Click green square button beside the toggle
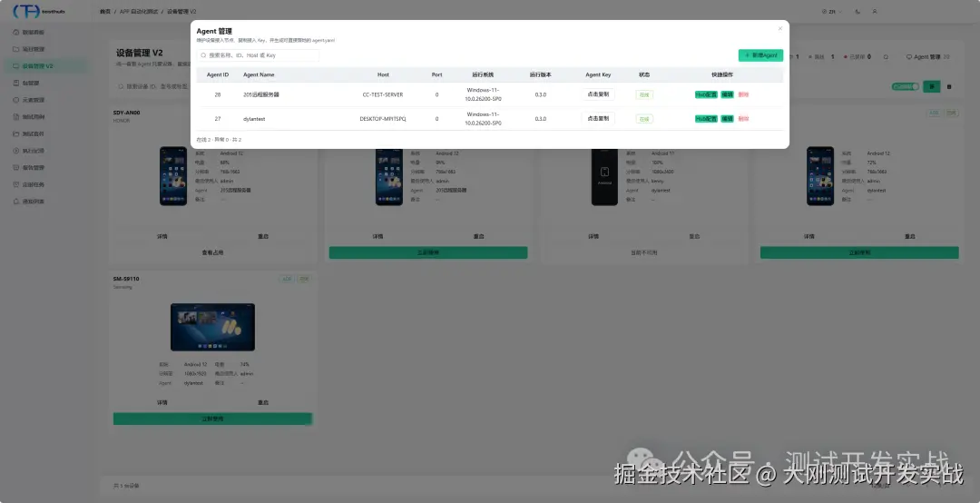Screen dimensions: 980x503 [x=932, y=86]
